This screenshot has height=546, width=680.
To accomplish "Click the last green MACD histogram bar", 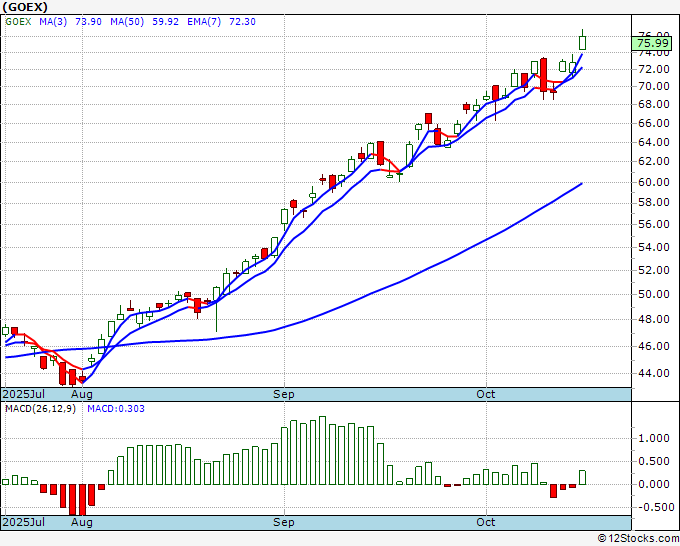I will point(582,477).
